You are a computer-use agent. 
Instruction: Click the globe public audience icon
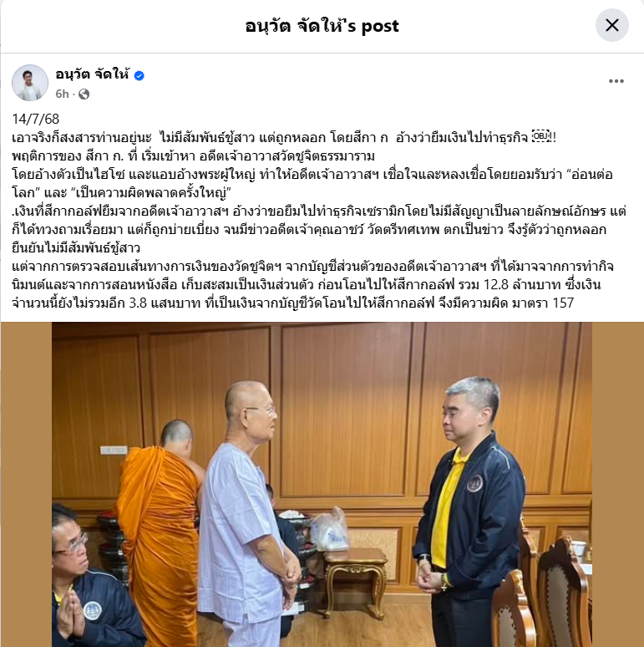(84, 94)
